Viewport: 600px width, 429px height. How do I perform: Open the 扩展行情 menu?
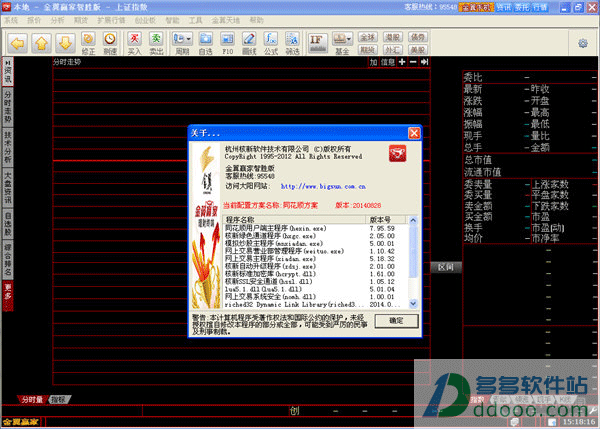pyautogui.click(x=111, y=21)
